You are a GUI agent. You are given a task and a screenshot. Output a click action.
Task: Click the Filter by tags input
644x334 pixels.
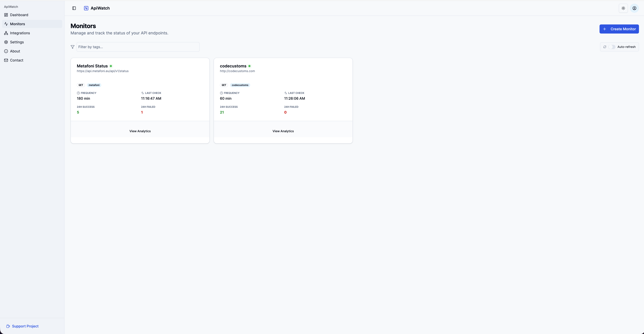[138, 47]
